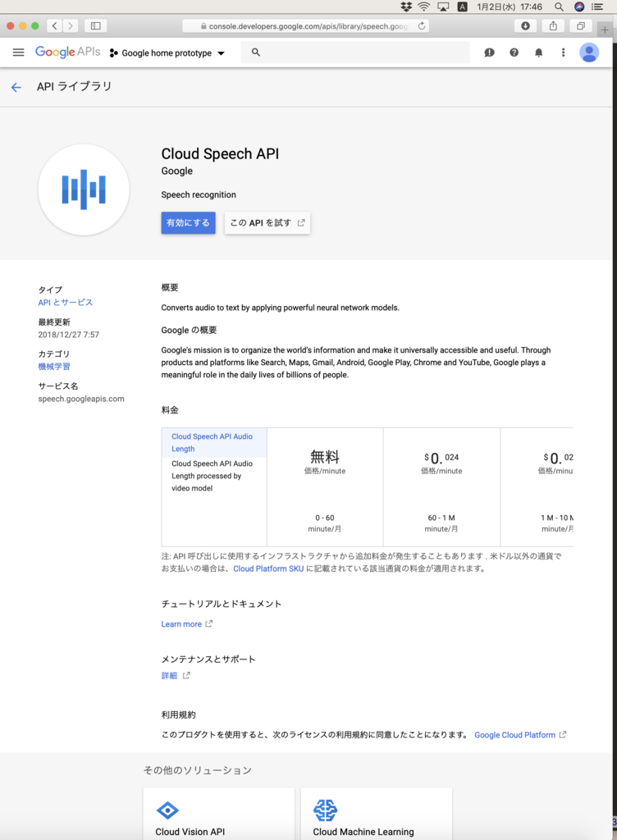Open the Cloud Vision API card
617x840 pixels.
tap(218, 814)
